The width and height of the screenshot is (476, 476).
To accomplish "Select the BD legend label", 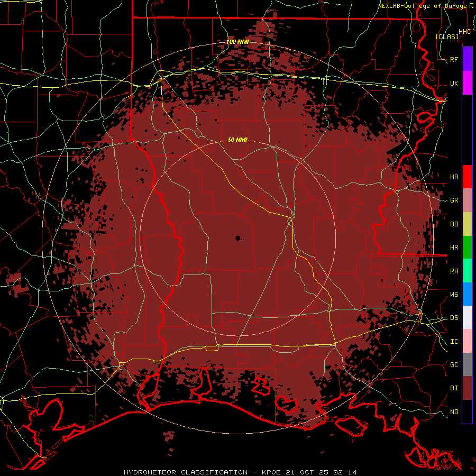I will coord(454,224).
